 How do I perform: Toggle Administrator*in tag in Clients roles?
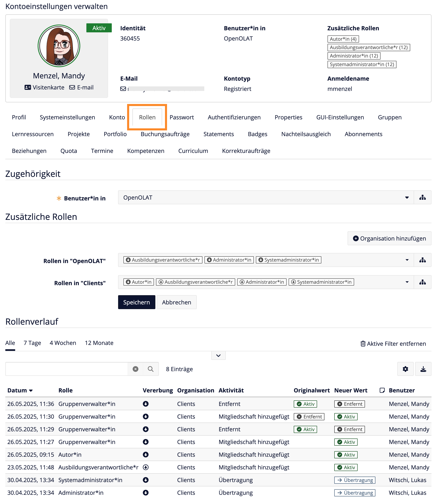tap(262, 282)
